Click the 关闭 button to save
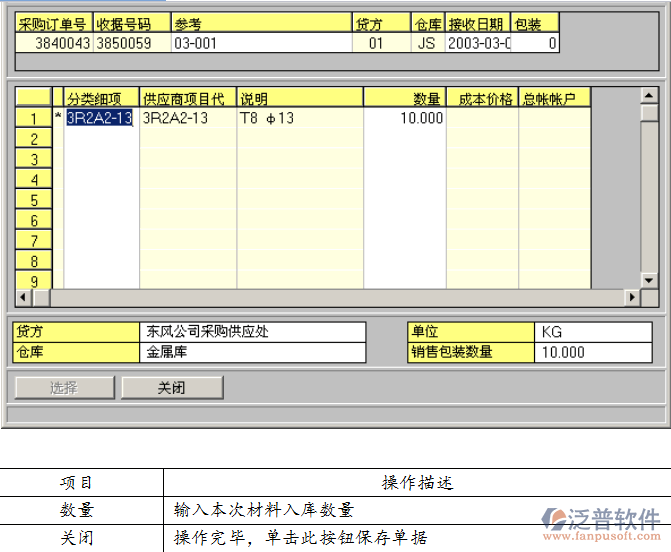The image size is (671, 552). (172, 388)
